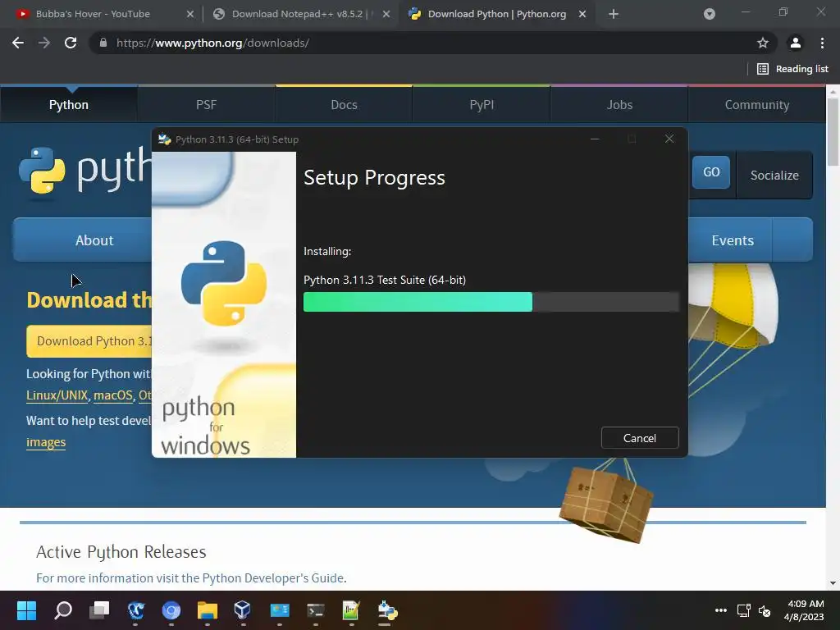Open the Notepad++ taskbar icon
840x630 pixels.
click(x=351, y=610)
